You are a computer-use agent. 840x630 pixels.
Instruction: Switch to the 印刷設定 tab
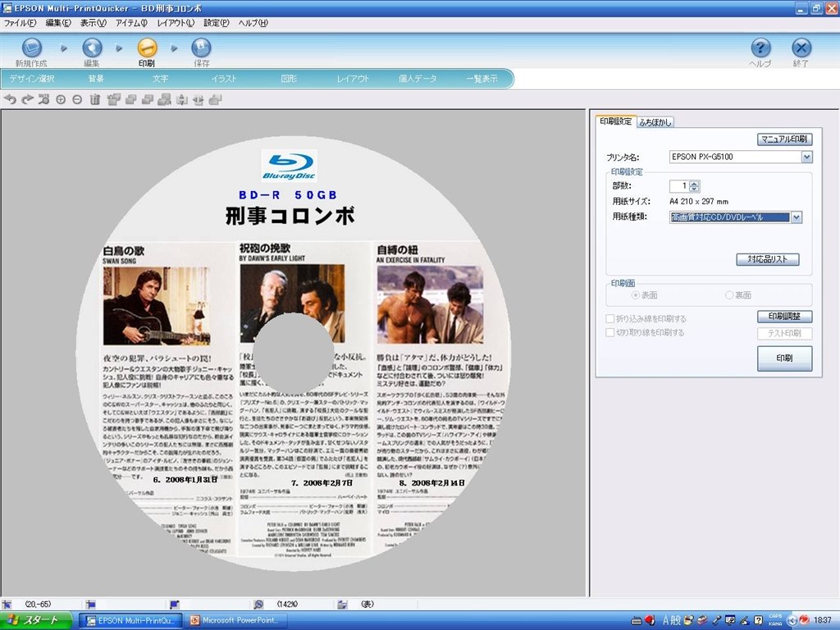pos(615,121)
